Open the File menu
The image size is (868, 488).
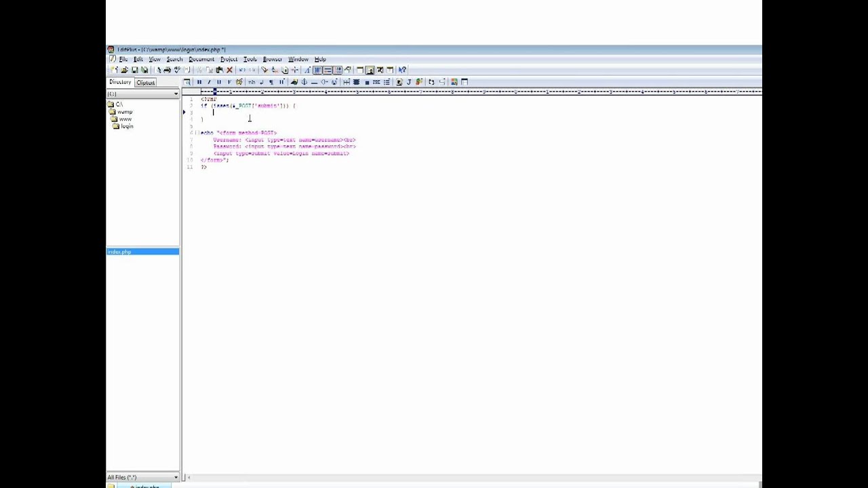coord(123,59)
